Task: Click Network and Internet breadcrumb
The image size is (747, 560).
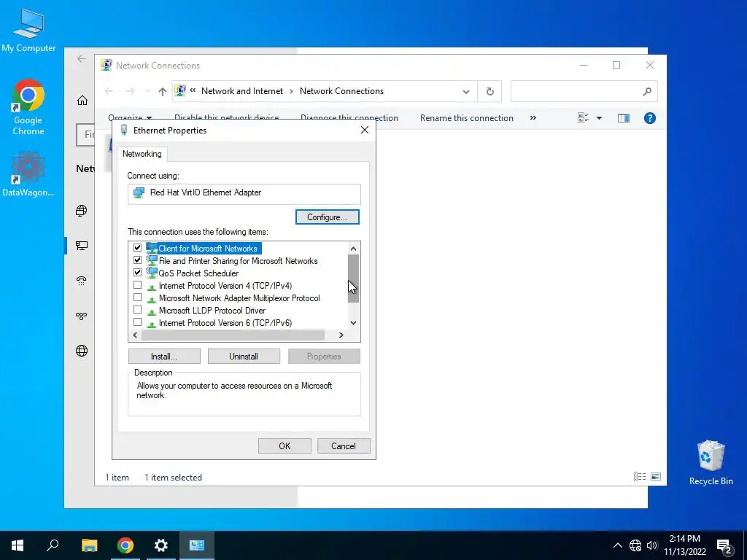Action: pyautogui.click(x=242, y=91)
